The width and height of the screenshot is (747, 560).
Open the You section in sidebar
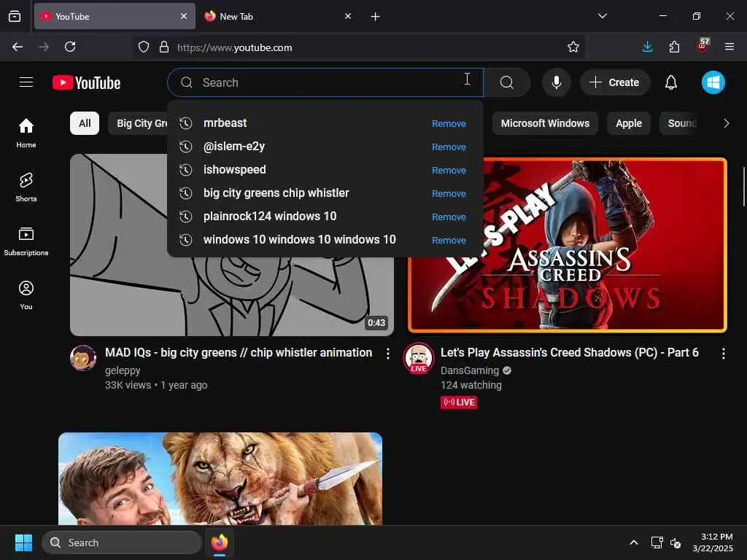(26, 295)
